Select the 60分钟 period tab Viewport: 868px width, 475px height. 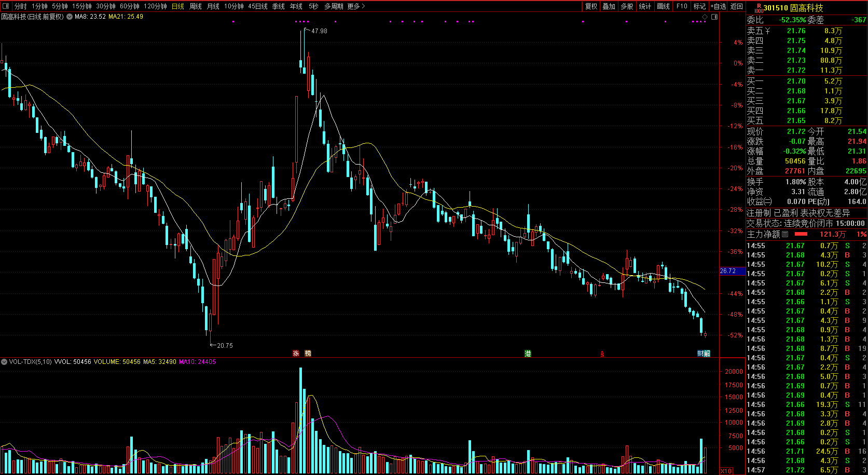130,6
